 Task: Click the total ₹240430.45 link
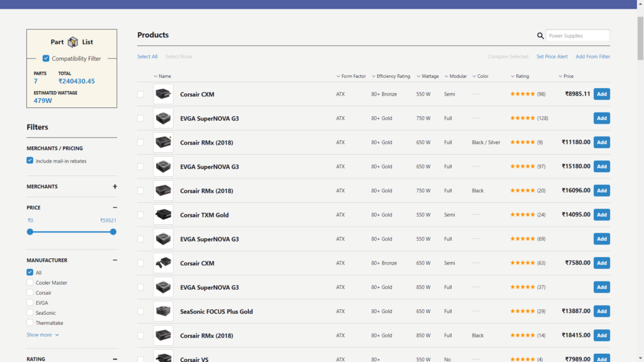[76, 81]
